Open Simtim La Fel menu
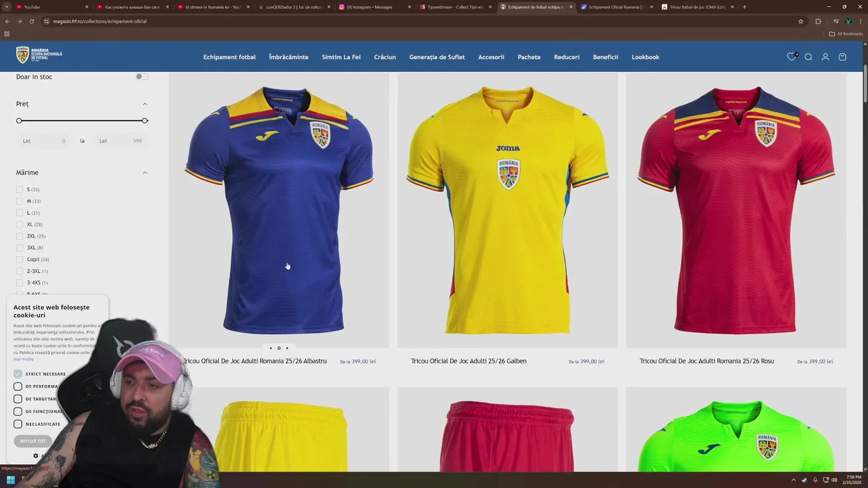The width and height of the screenshot is (868, 488). 341,57
